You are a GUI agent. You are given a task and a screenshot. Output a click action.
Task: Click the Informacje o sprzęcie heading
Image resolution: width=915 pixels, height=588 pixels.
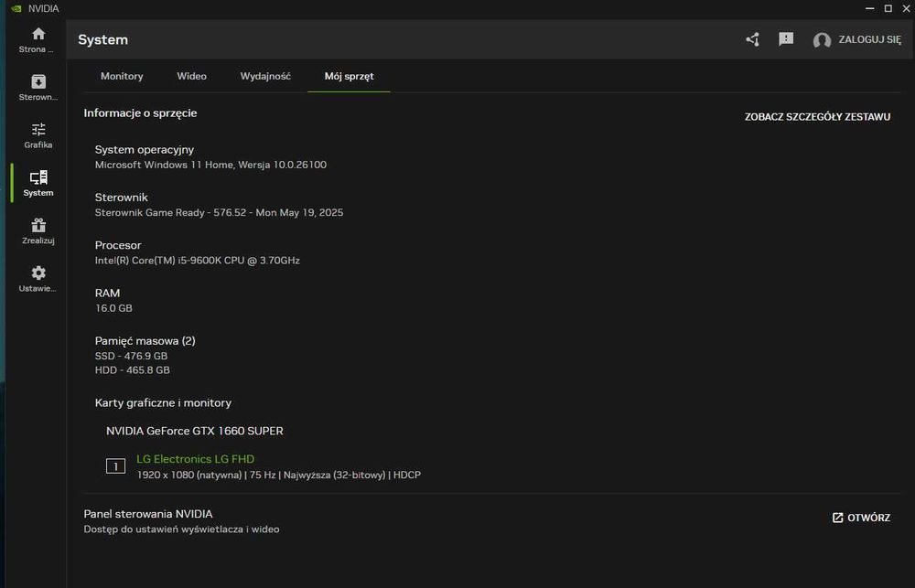140,113
